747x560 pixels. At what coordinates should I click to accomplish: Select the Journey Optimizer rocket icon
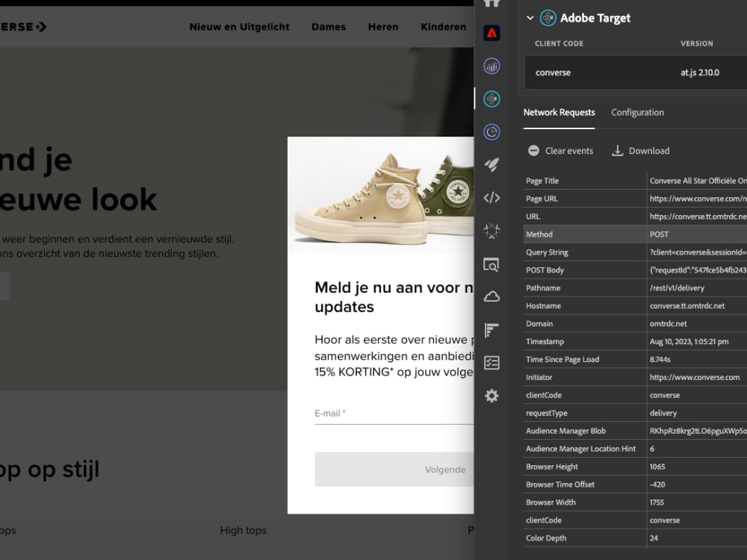(492, 164)
